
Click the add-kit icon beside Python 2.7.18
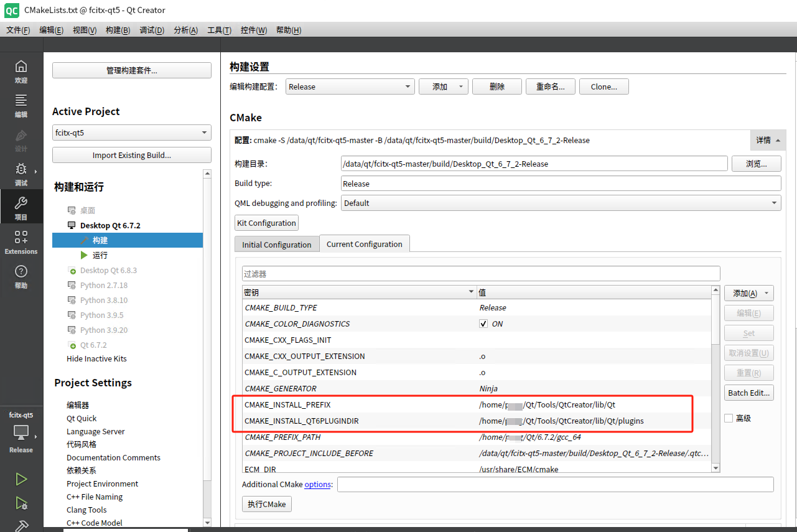pyautogui.click(x=72, y=286)
